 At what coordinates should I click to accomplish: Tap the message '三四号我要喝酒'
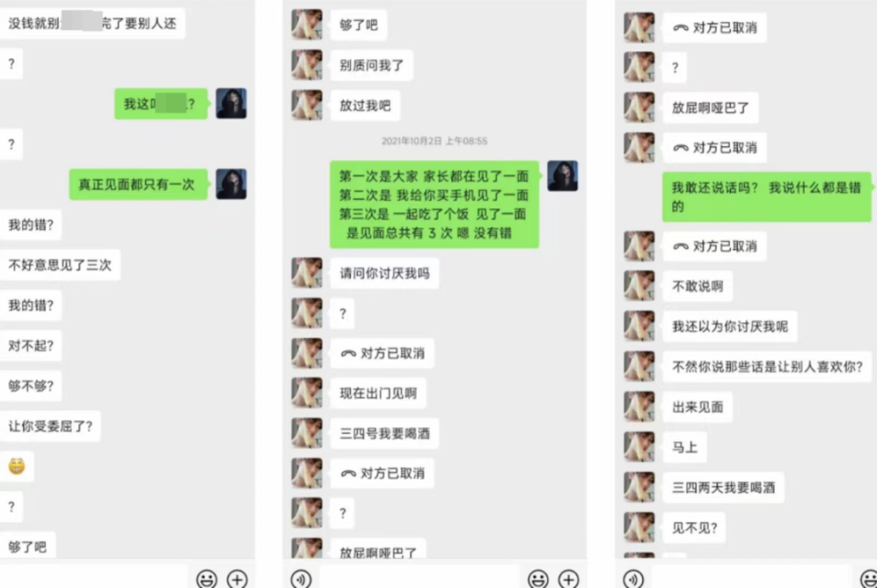[x=385, y=434]
